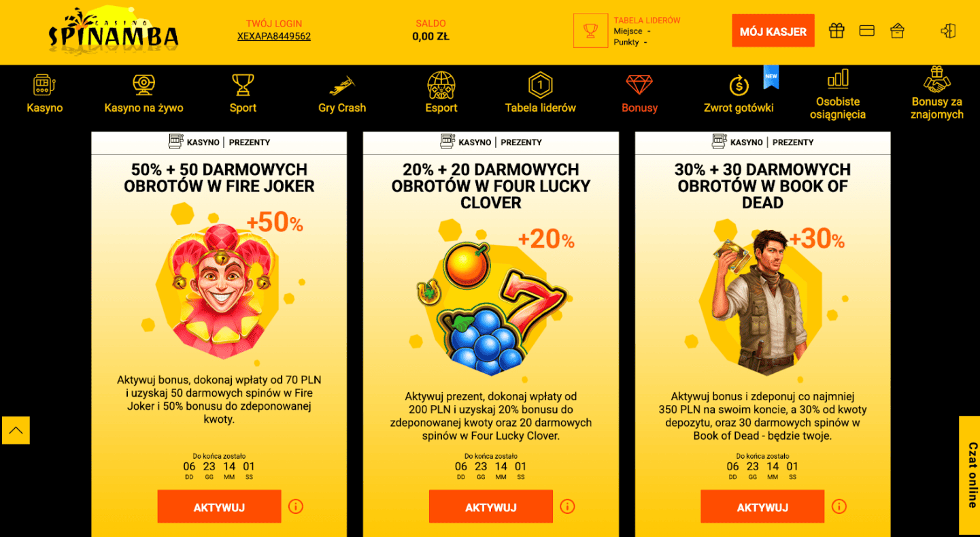Select the Sport menu item
Screen dimensions: 980x537
click(243, 94)
